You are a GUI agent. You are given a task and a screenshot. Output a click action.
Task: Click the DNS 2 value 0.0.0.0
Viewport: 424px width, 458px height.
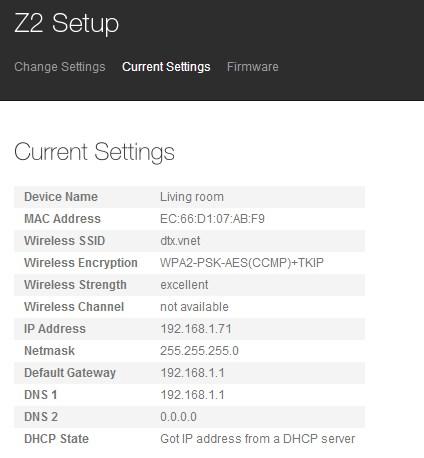(178, 417)
